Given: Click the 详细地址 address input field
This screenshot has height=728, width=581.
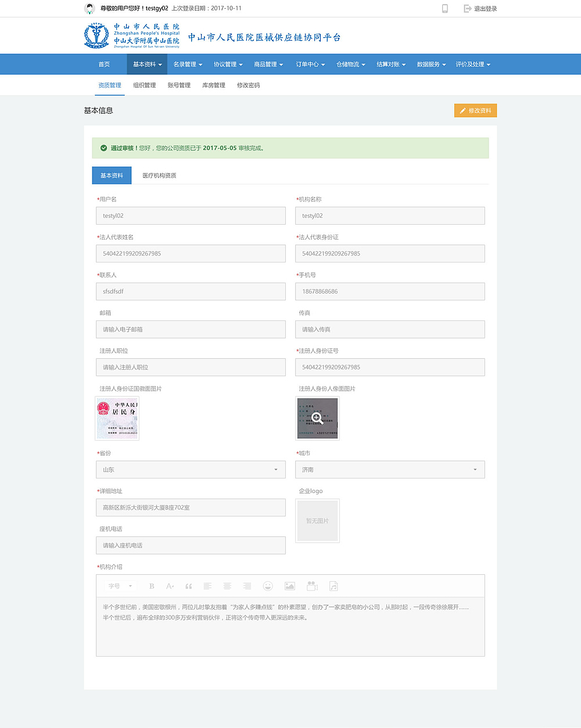Looking at the screenshot, I should click(x=191, y=507).
